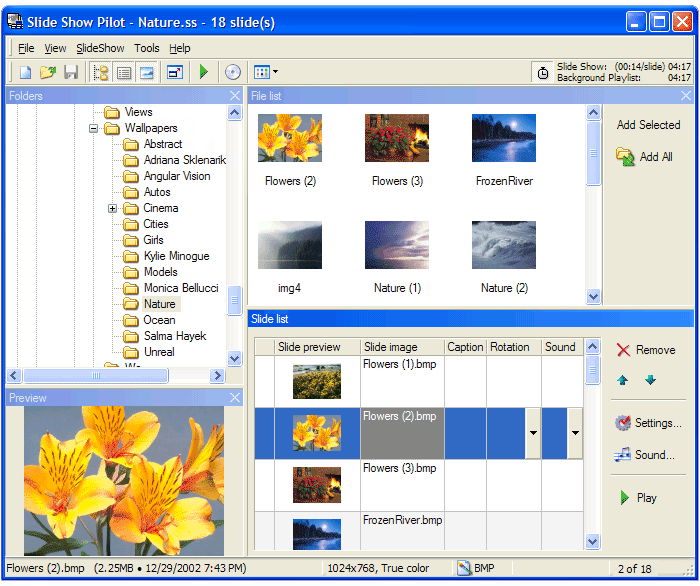Click the New slide show toolbar icon

(x=26, y=72)
